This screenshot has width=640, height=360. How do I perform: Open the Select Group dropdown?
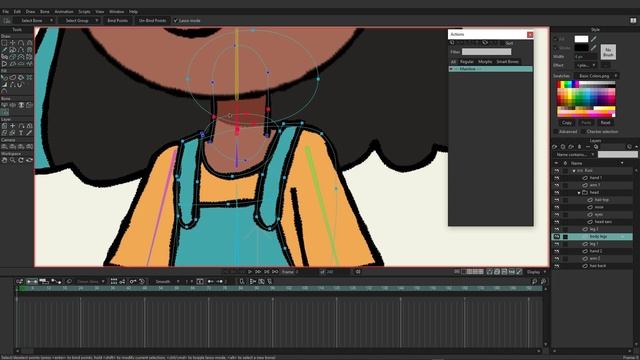(79, 20)
